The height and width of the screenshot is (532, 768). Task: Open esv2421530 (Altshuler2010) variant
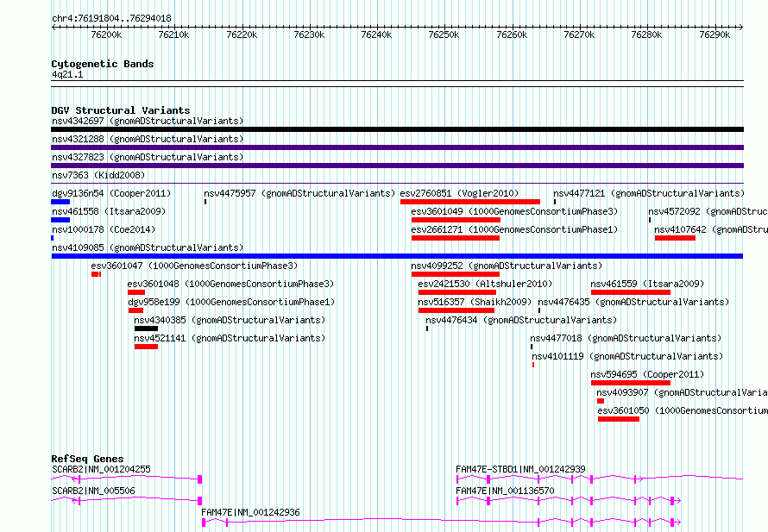click(485, 284)
